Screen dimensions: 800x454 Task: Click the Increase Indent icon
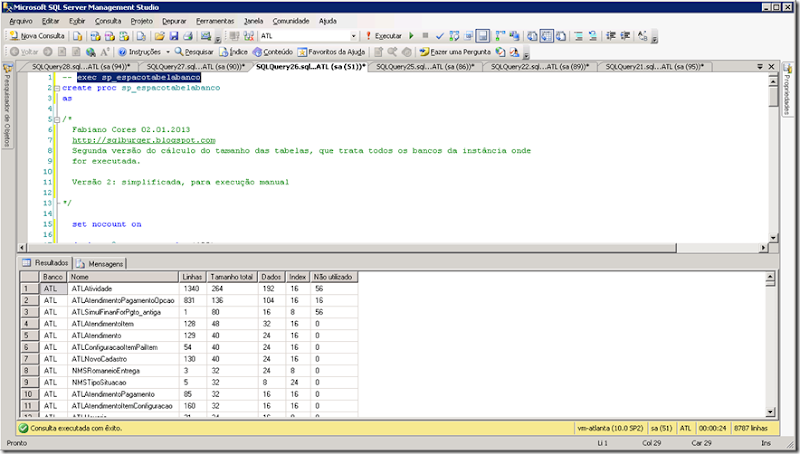click(625, 36)
